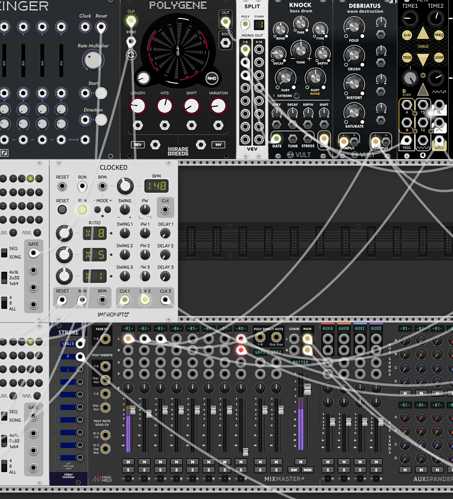Click the Clocked ratio display showing x8
The image size is (453, 499).
[x=95, y=233]
